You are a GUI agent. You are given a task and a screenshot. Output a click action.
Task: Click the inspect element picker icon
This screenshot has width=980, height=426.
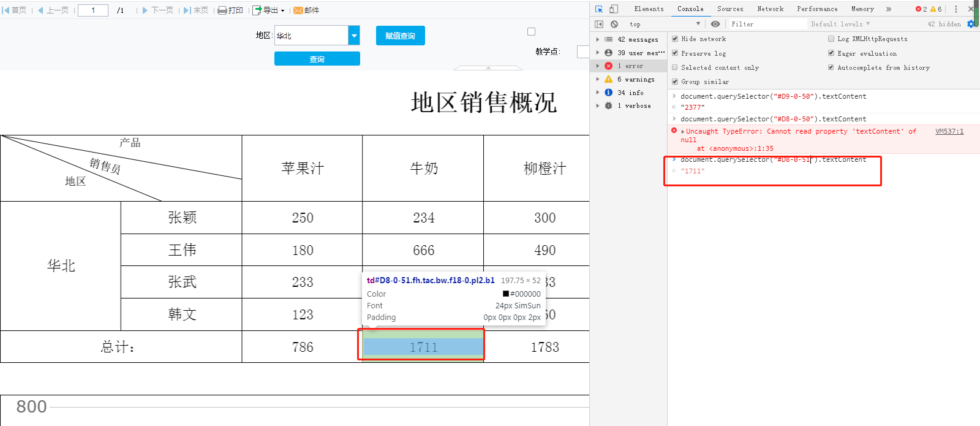(599, 9)
